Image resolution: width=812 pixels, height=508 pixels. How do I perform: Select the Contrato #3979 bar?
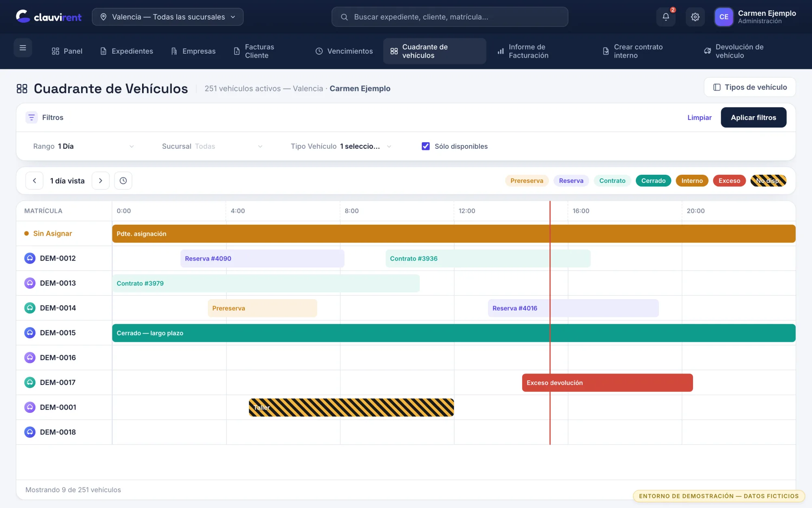[x=266, y=283]
